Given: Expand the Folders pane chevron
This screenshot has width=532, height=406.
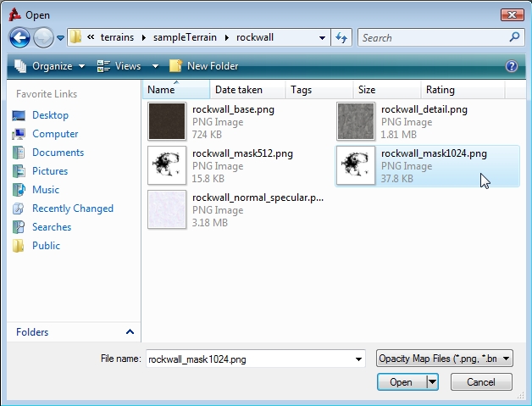Looking at the screenshot, I should pyautogui.click(x=130, y=332).
